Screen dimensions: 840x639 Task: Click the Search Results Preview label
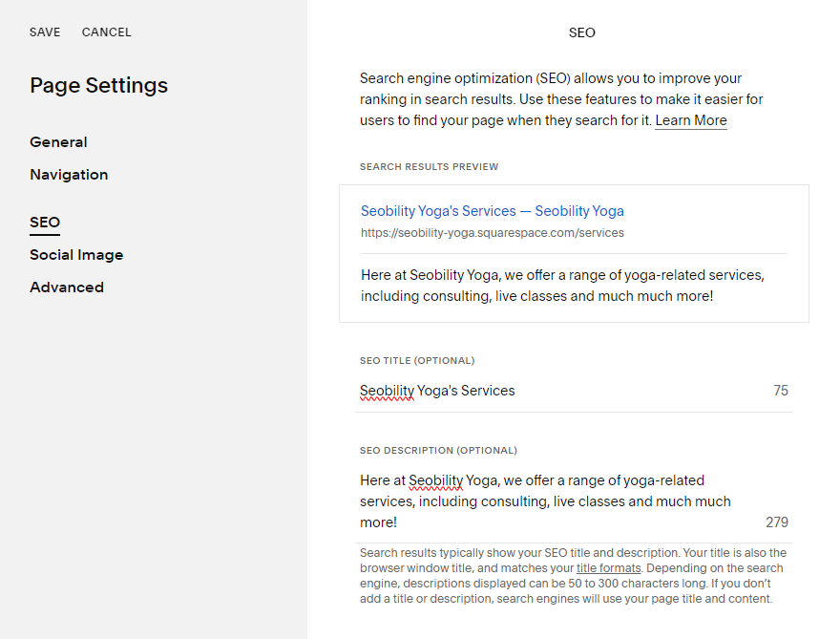[430, 167]
